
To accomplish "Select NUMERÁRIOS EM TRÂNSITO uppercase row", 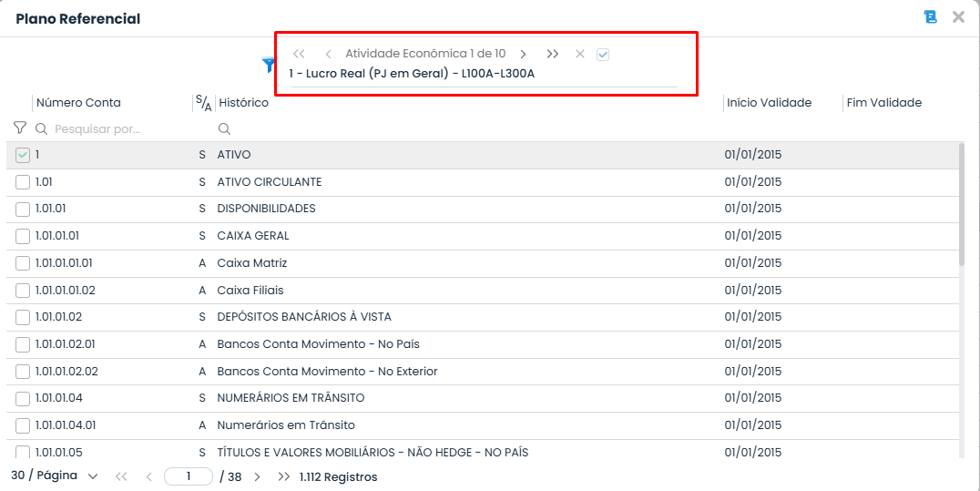I will tap(291, 398).
